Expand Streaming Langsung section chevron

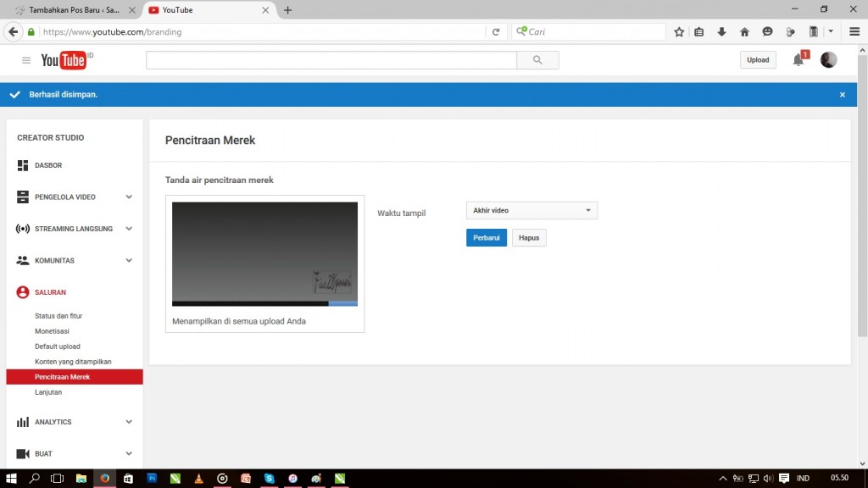[129, 229]
